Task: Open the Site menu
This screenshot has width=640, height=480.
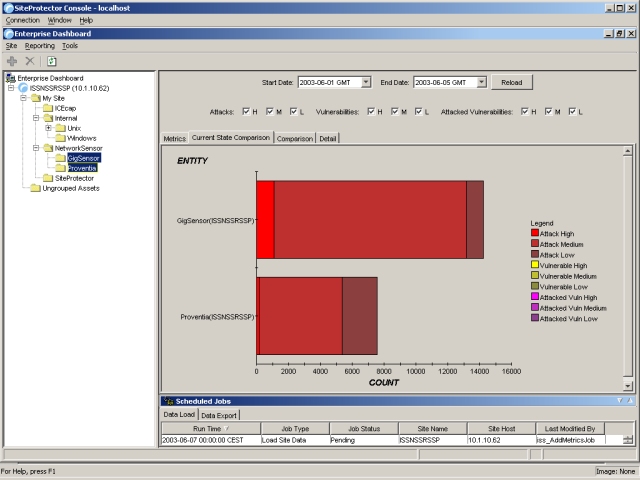Action: point(11,46)
